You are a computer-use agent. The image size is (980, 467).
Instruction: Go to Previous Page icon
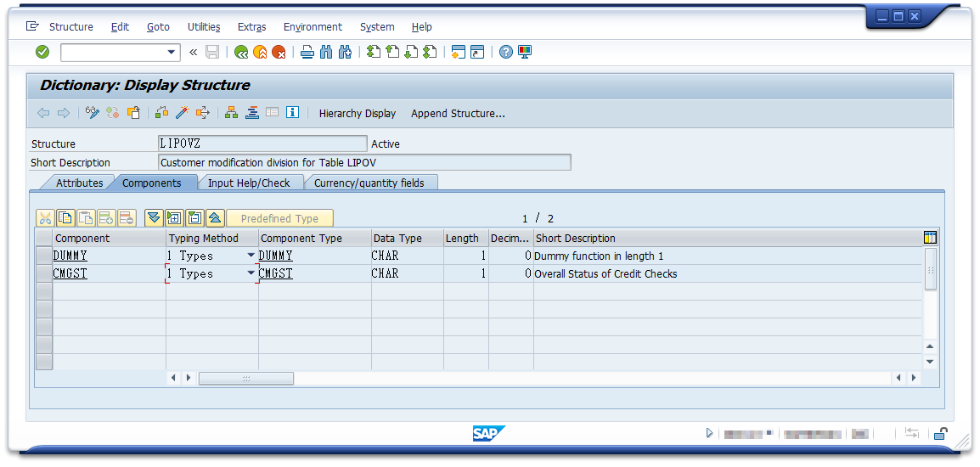[391, 52]
